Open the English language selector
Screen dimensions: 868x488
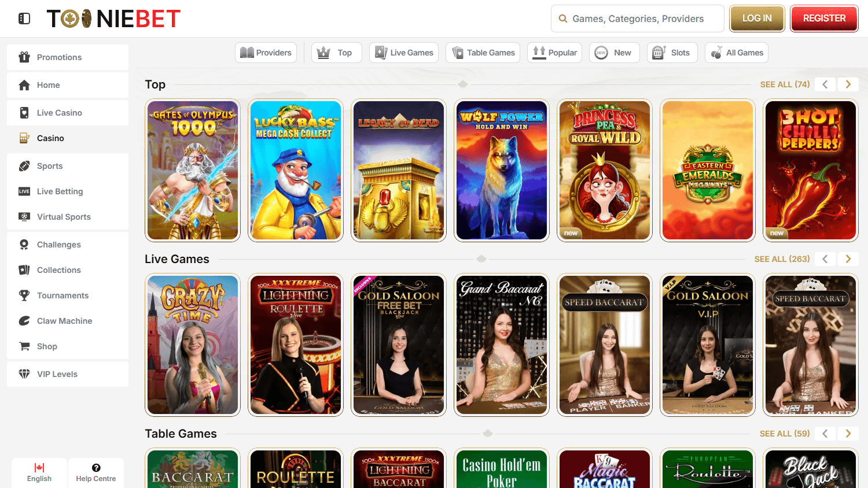39,472
